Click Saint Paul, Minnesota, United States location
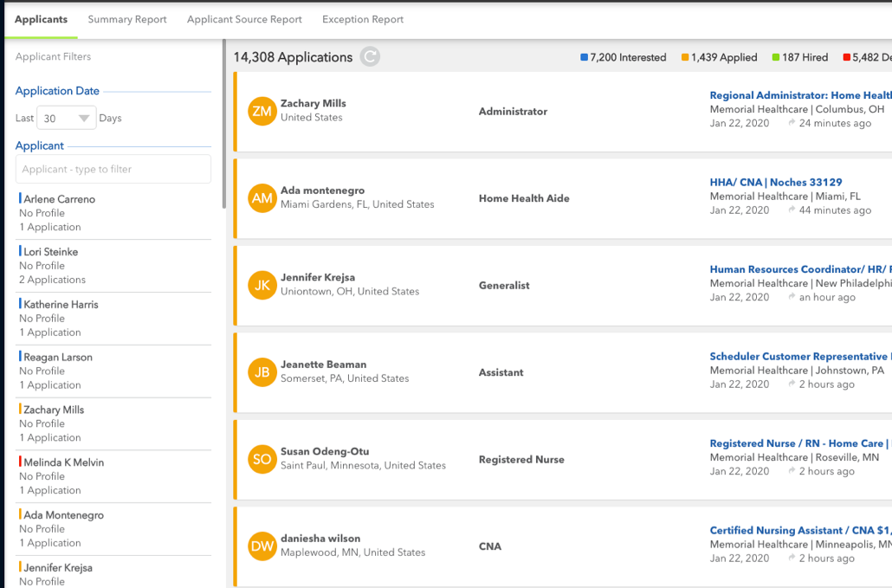The image size is (892, 588). coord(363,465)
